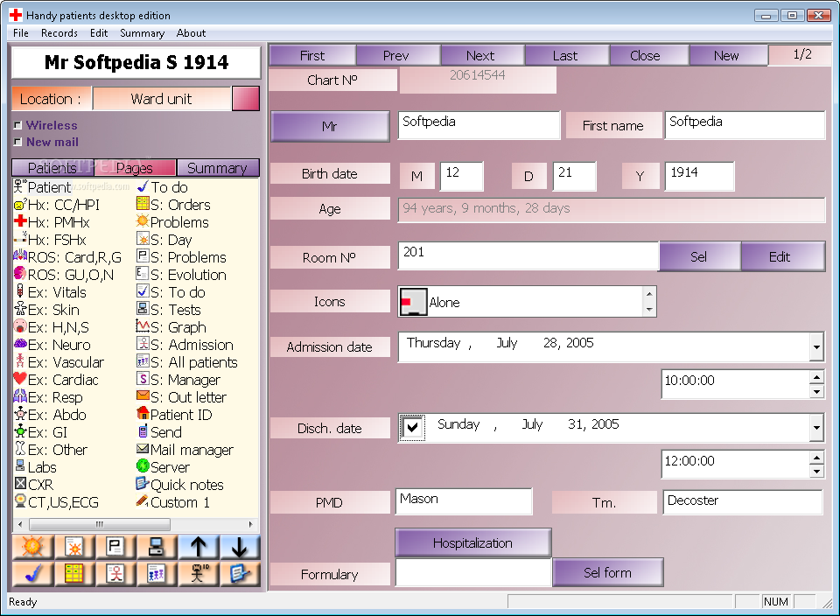Open the Mail manager page
This screenshot has width=840, height=616.
tap(185, 450)
